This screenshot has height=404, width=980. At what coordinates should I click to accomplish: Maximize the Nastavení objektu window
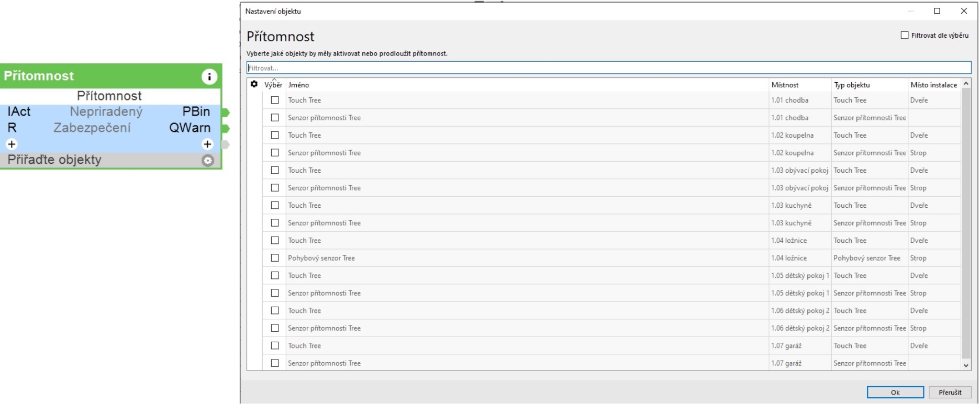click(x=937, y=11)
